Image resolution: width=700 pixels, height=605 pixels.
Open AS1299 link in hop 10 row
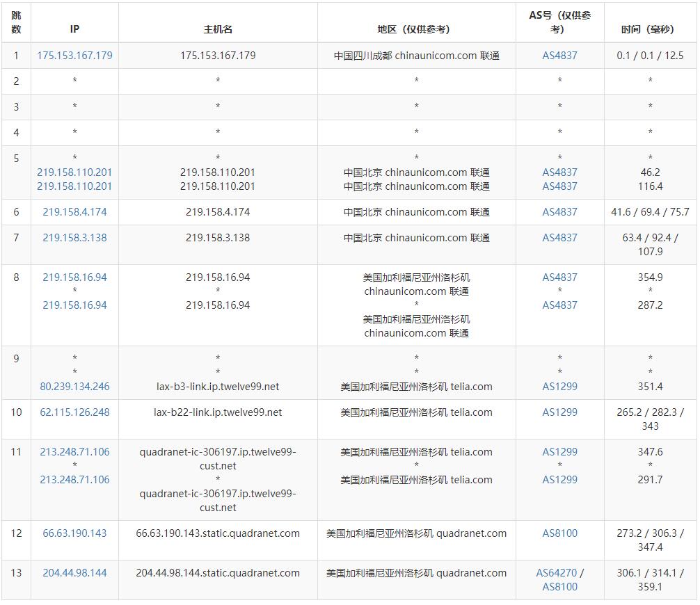(x=560, y=412)
